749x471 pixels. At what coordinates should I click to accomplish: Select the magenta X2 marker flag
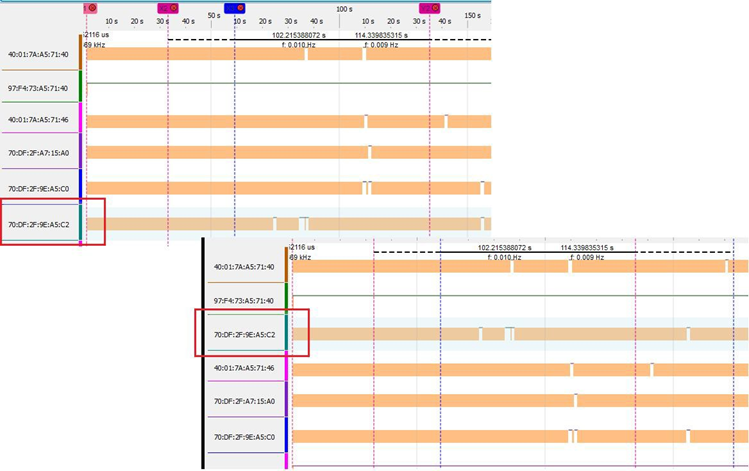pos(163,8)
